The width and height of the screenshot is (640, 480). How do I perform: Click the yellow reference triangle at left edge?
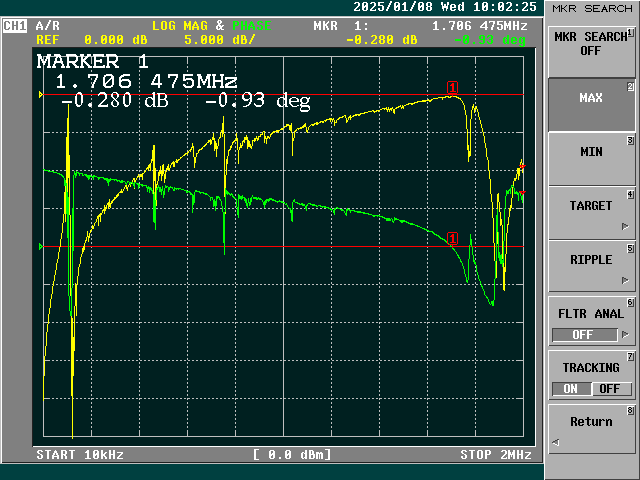(x=40, y=95)
